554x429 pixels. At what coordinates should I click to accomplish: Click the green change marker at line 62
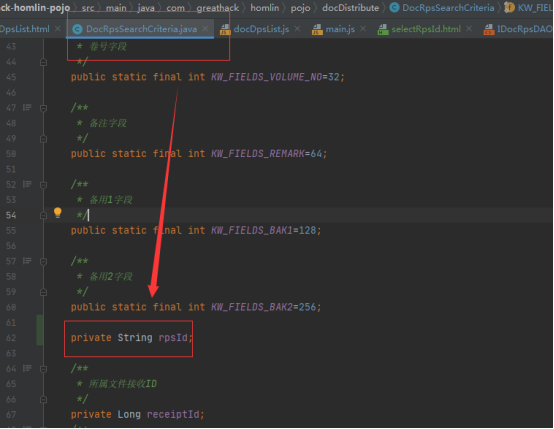click(x=40, y=330)
